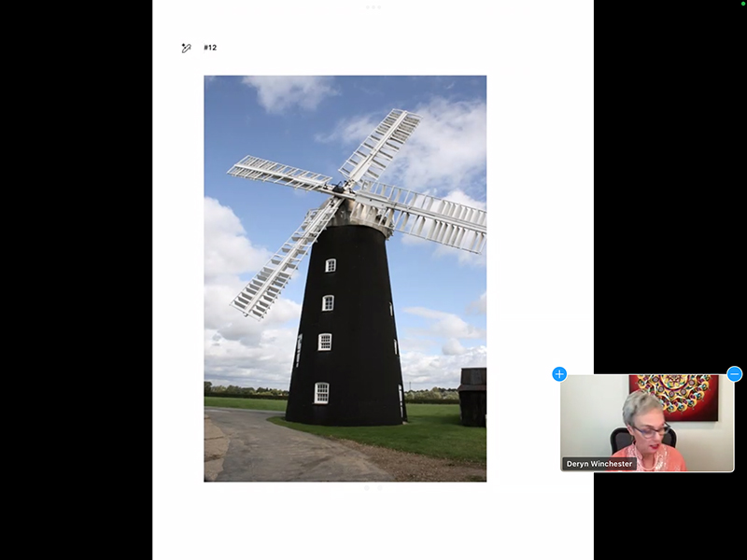The height and width of the screenshot is (560, 747).
Task: Click the black area left of page
Action: pos(75,280)
